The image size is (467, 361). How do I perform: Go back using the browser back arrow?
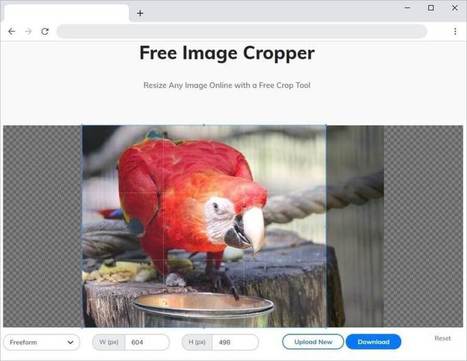[x=12, y=31]
